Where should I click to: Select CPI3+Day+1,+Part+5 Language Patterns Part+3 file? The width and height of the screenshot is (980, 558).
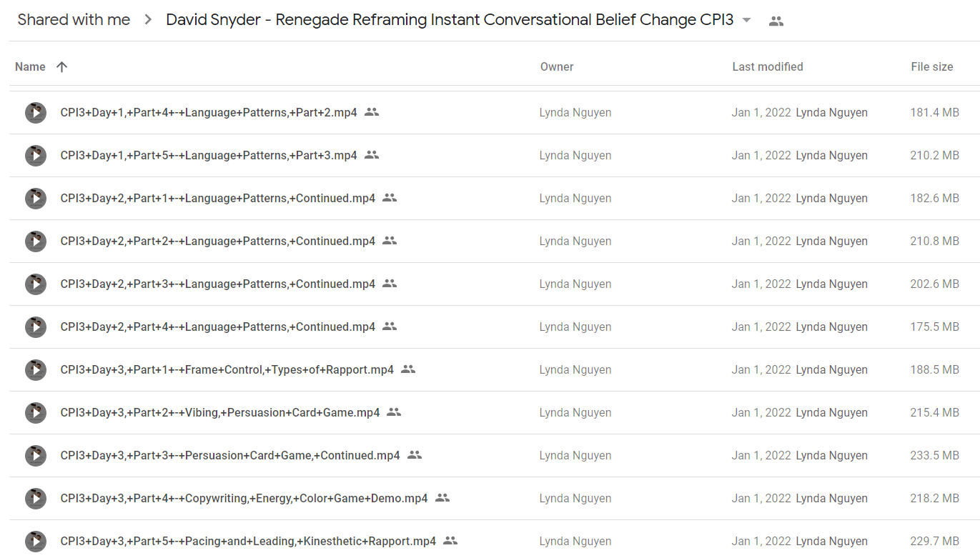click(209, 156)
